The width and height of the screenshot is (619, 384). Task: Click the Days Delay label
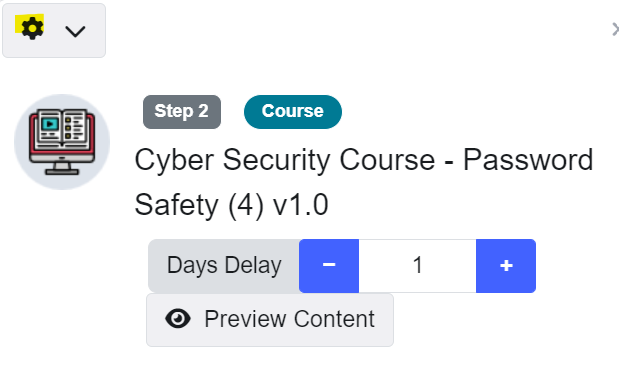coord(224,266)
